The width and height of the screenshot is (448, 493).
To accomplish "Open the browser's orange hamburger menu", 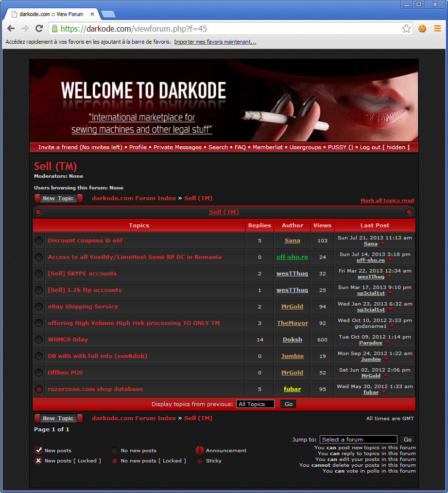I will (437, 29).
